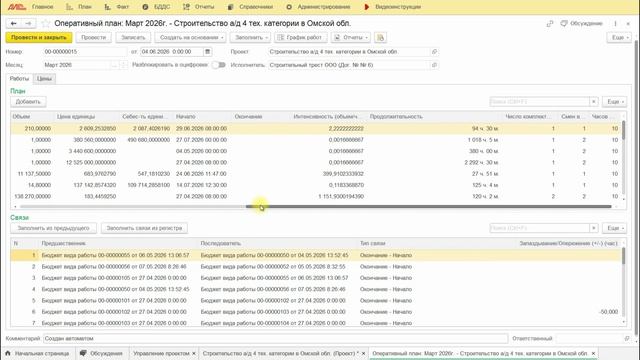Open the Еще menu in the document toolbar
This screenshot has height=360, width=640.
(x=620, y=38)
